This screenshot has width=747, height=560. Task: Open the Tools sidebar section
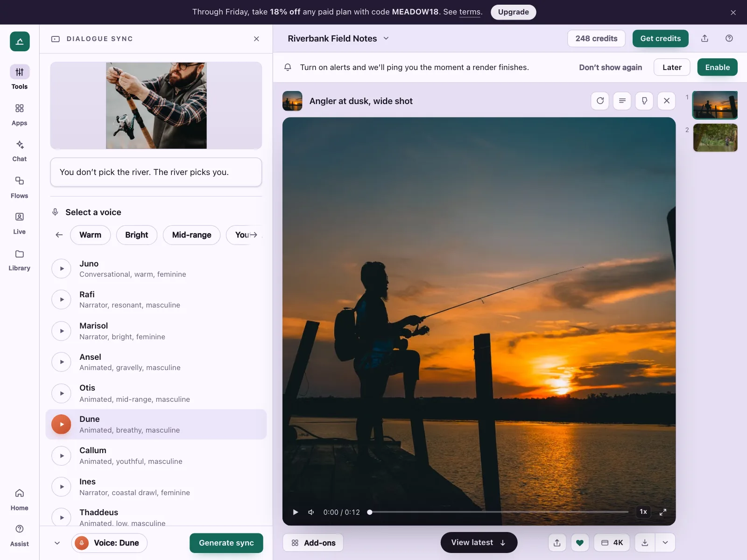pos(20,77)
